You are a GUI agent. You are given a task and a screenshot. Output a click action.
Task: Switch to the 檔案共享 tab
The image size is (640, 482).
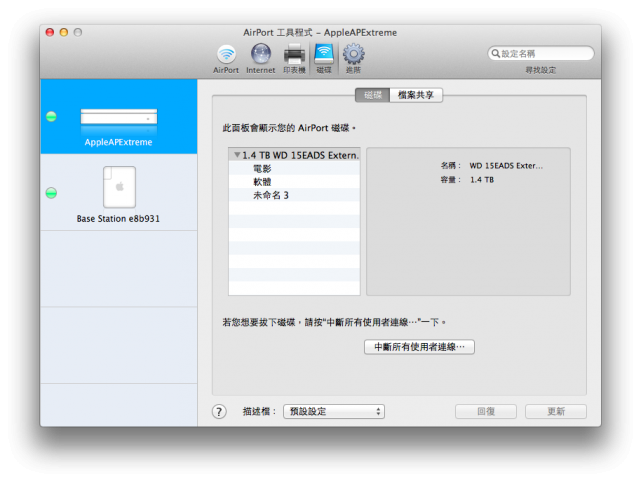416,95
